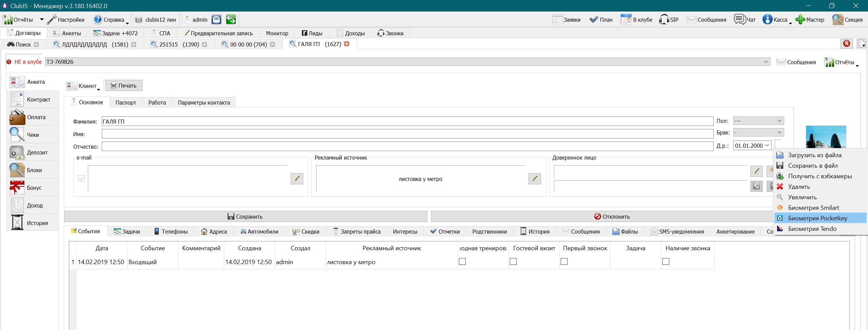Switch to the Паспорт tab
The height and width of the screenshot is (330, 868).
126,103
